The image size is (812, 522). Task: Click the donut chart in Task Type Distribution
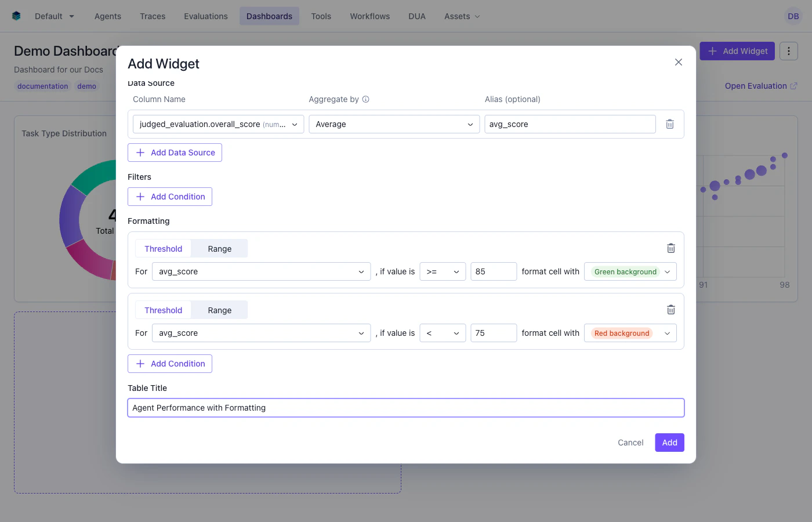(87, 219)
